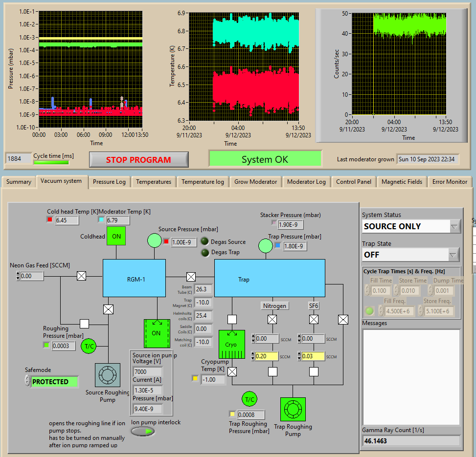Click the source ion pump ON icon

coord(156,333)
